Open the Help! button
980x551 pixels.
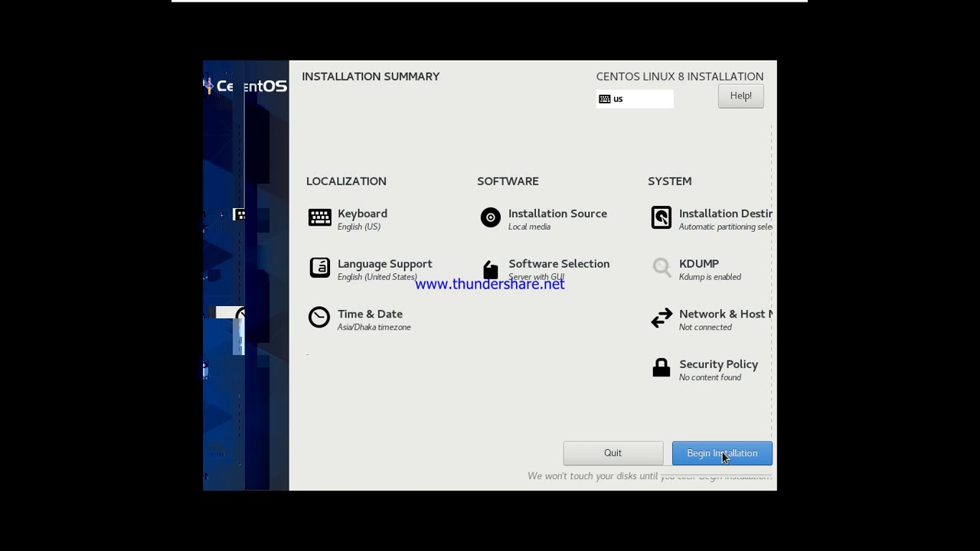(x=741, y=96)
